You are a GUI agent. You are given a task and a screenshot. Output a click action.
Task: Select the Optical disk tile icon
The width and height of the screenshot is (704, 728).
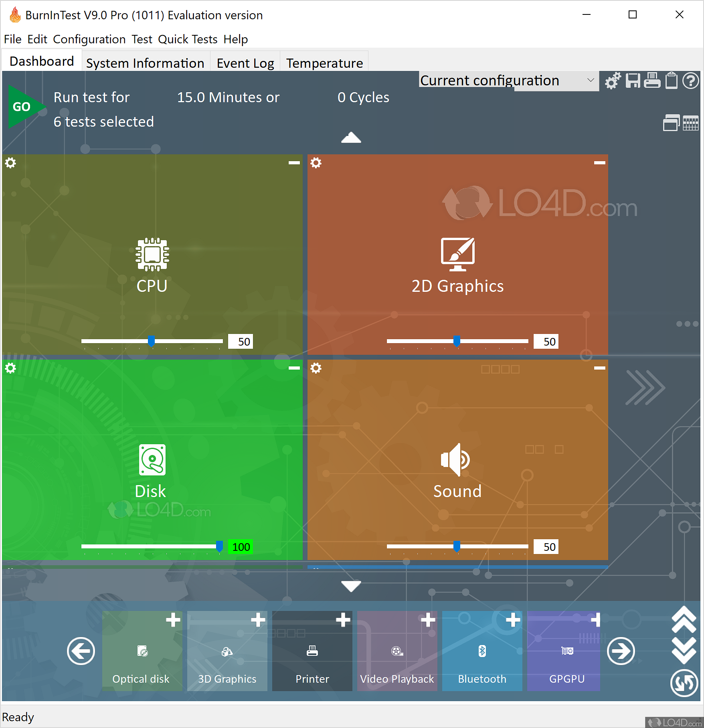pos(142,651)
